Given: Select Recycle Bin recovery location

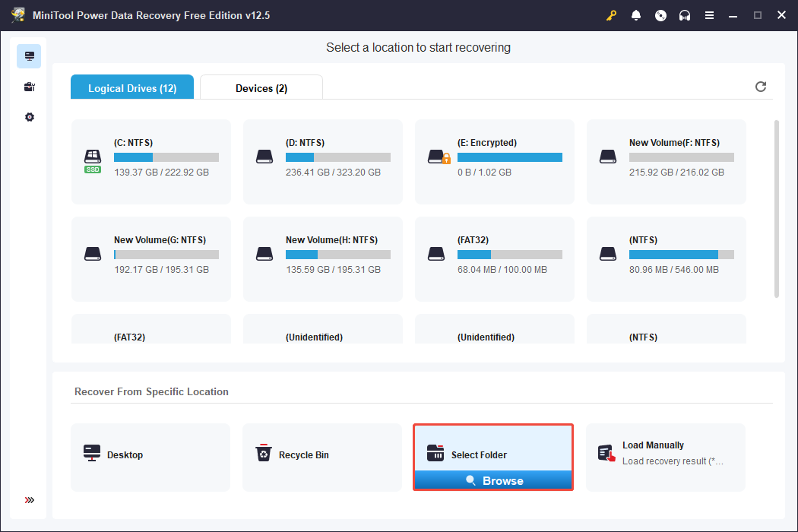Looking at the screenshot, I should (321, 455).
